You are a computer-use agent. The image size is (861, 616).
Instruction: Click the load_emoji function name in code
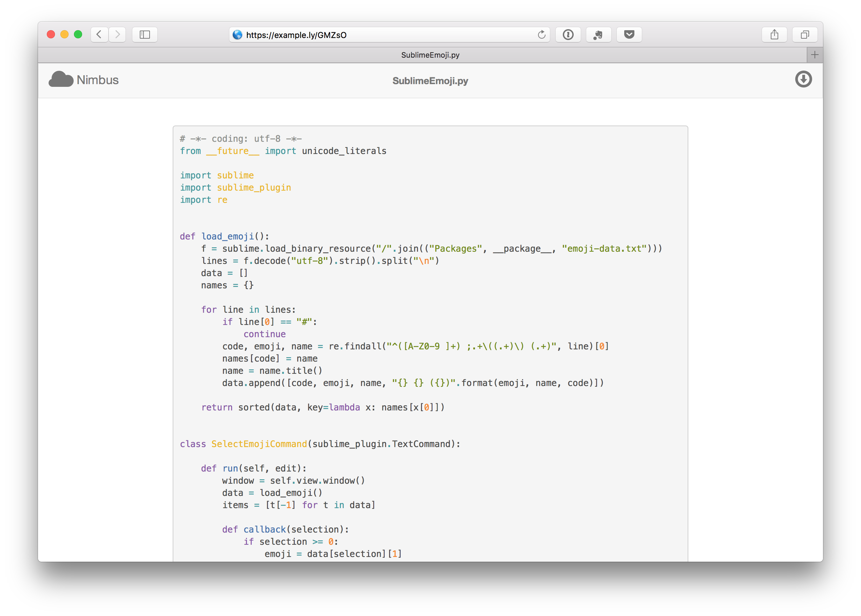227,236
